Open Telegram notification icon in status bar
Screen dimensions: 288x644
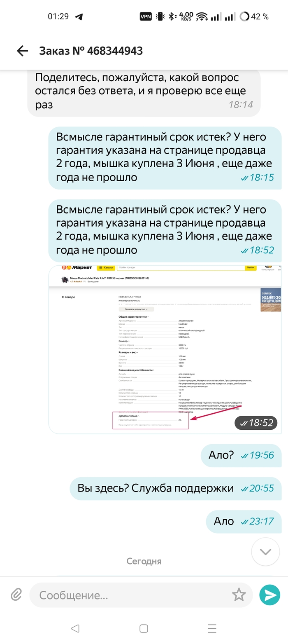[78, 16]
